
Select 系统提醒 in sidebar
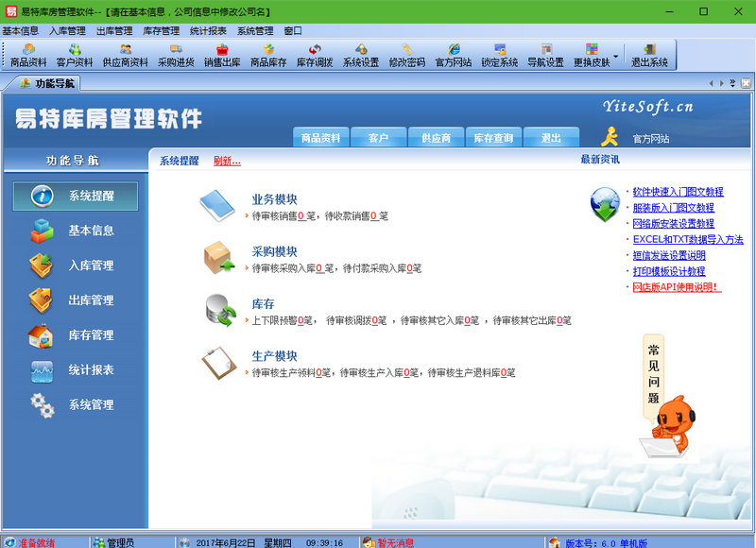tap(76, 197)
